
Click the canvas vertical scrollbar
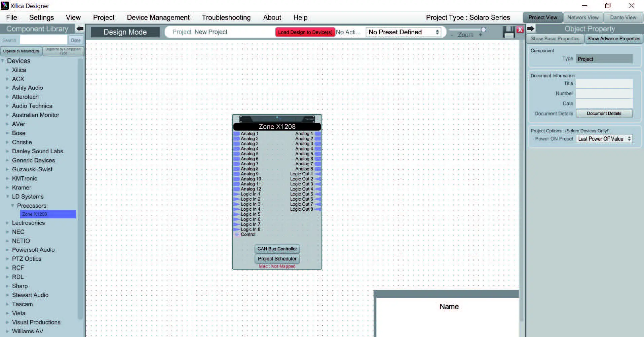[x=522, y=181]
